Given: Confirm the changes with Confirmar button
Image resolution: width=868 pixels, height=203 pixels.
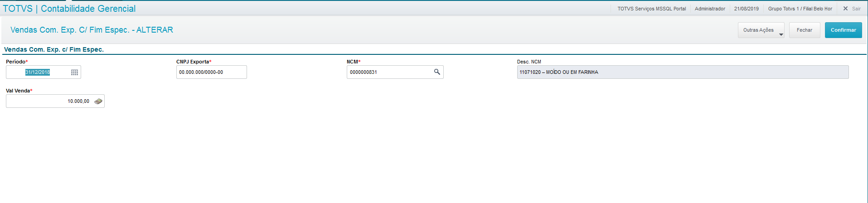Looking at the screenshot, I should tap(843, 30).
